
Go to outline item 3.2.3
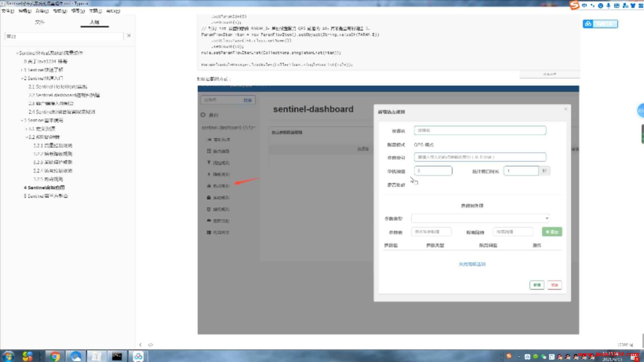(53, 162)
